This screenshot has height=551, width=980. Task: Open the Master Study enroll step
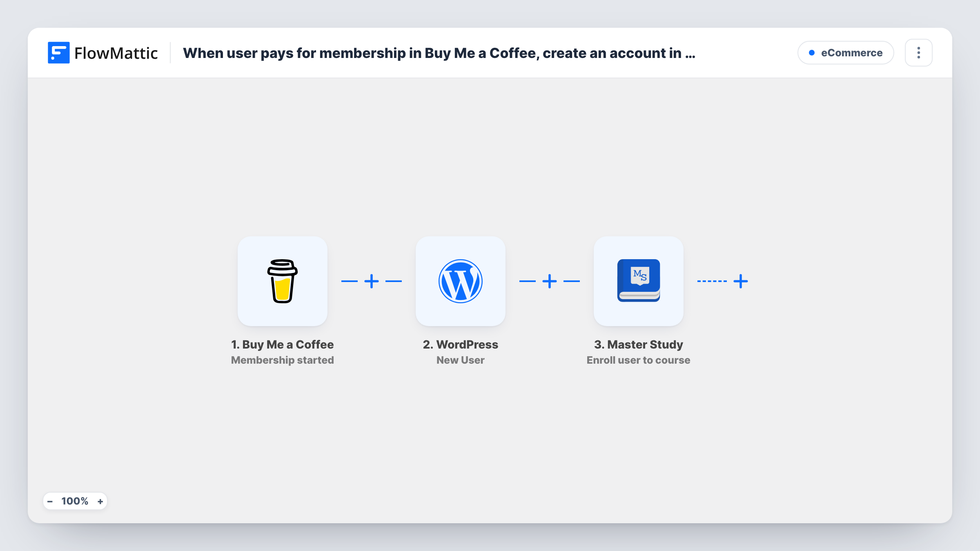[x=639, y=281]
